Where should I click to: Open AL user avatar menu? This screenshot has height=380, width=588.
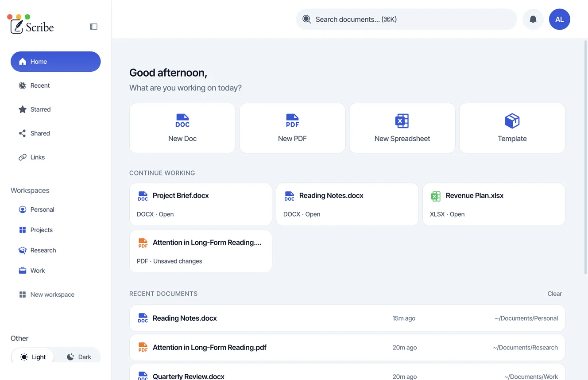click(560, 19)
